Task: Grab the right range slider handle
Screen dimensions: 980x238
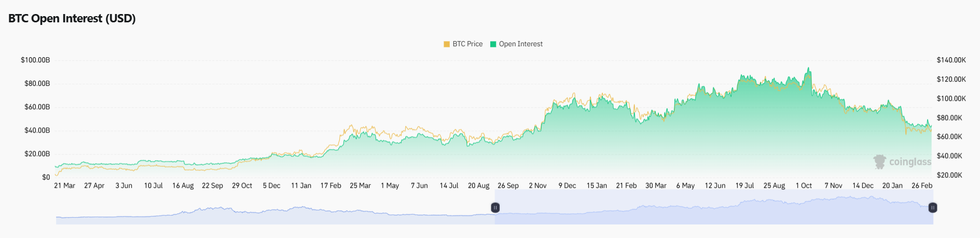Action: 932,208
